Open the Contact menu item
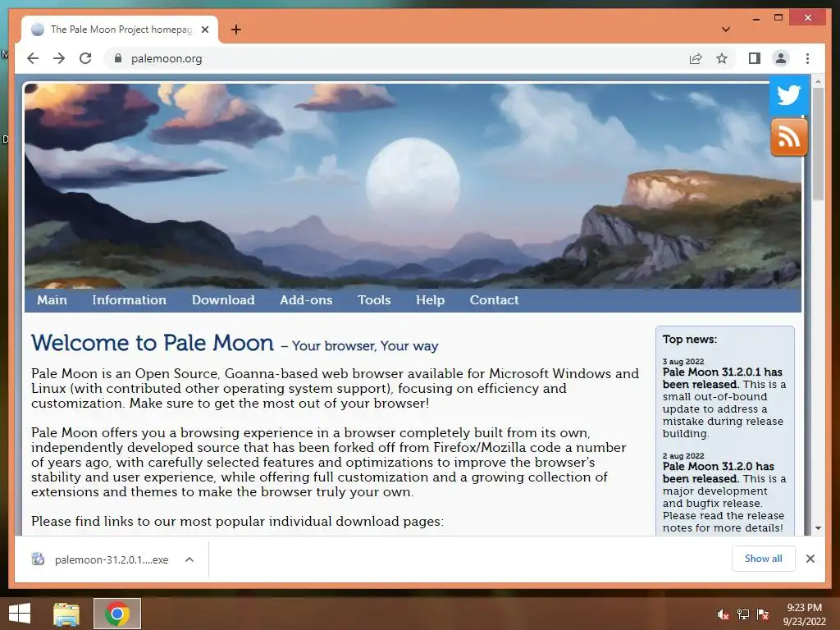Viewport: 840px width, 630px height. (x=494, y=300)
